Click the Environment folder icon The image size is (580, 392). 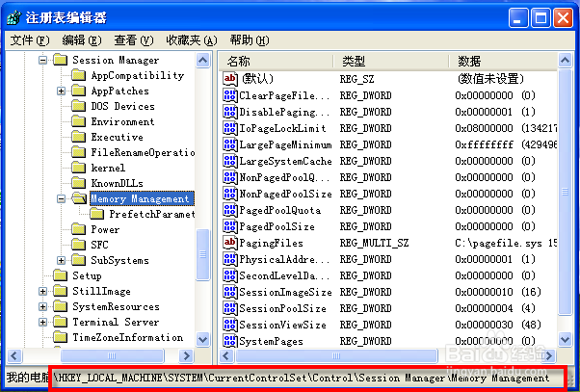[x=78, y=121]
